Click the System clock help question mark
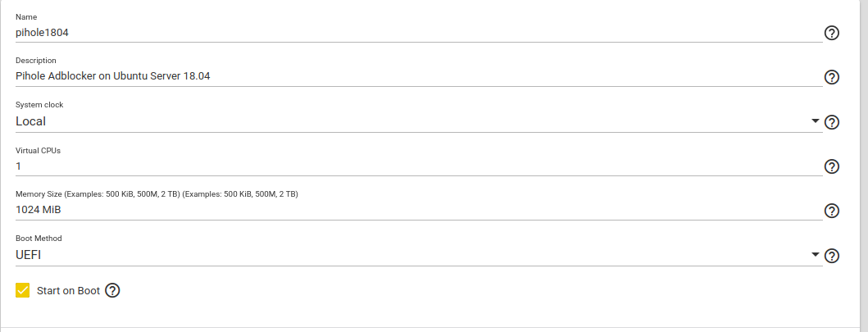Screen dimensions: 868x332 tap(831, 122)
